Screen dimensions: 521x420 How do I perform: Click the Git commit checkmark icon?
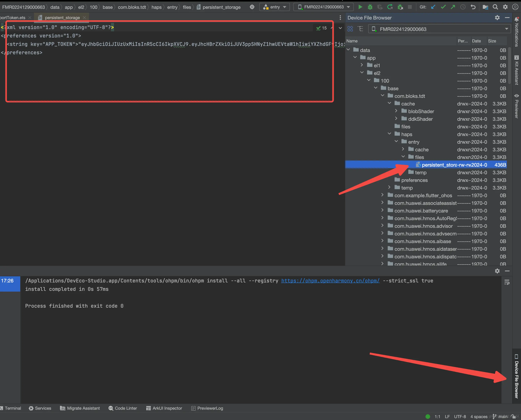click(x=443, y=7)
